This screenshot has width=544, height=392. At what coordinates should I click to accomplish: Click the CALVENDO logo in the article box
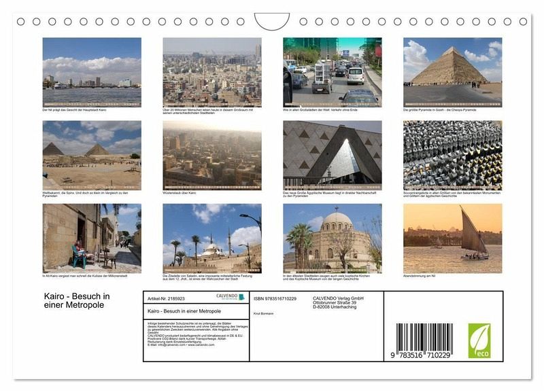point(226,298)
